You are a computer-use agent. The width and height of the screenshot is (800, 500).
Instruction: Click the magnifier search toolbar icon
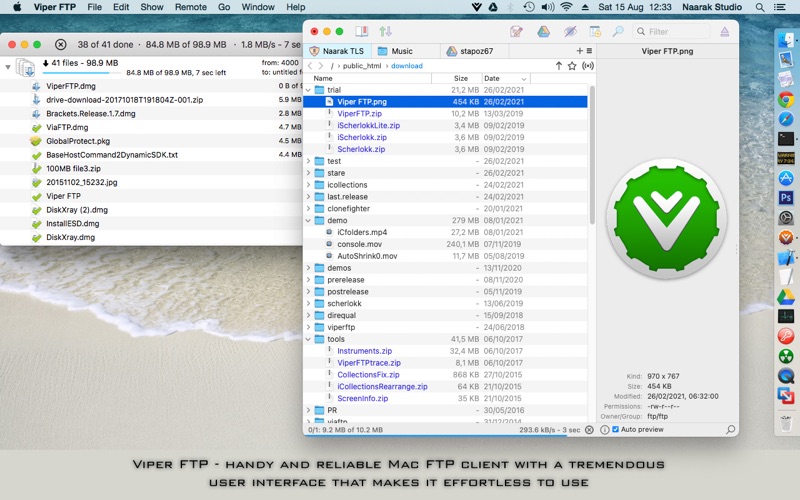pos(618,32)
